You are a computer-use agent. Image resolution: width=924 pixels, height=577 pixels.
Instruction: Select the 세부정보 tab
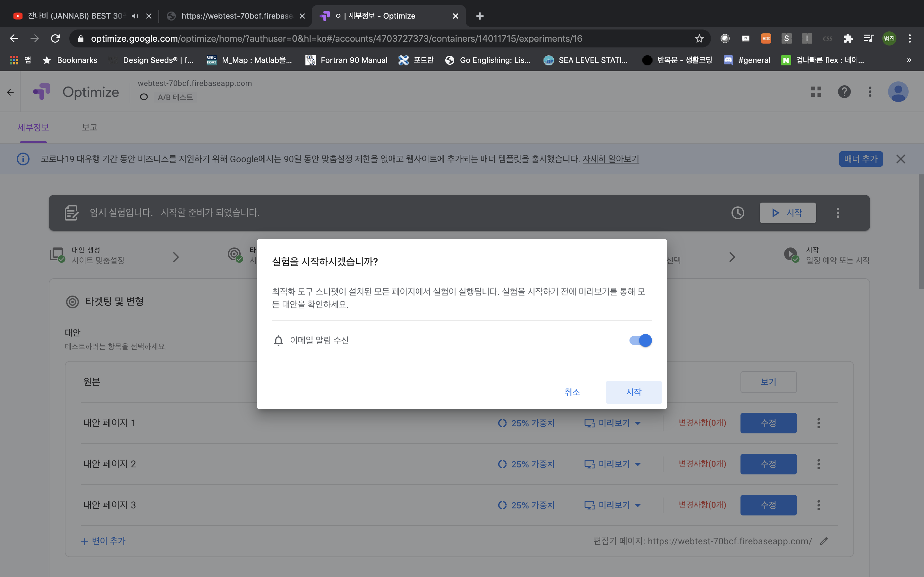pos(33,128)
